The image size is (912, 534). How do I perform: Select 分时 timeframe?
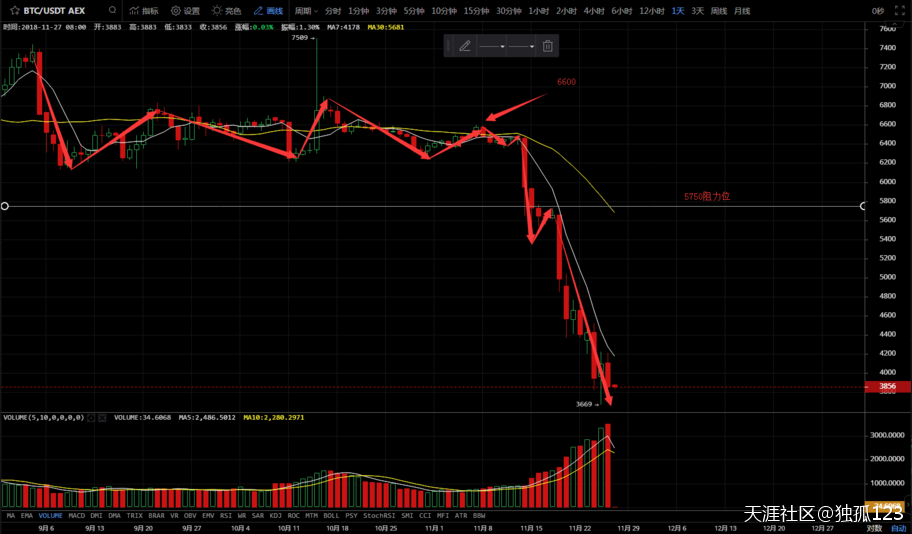[333, 10]
